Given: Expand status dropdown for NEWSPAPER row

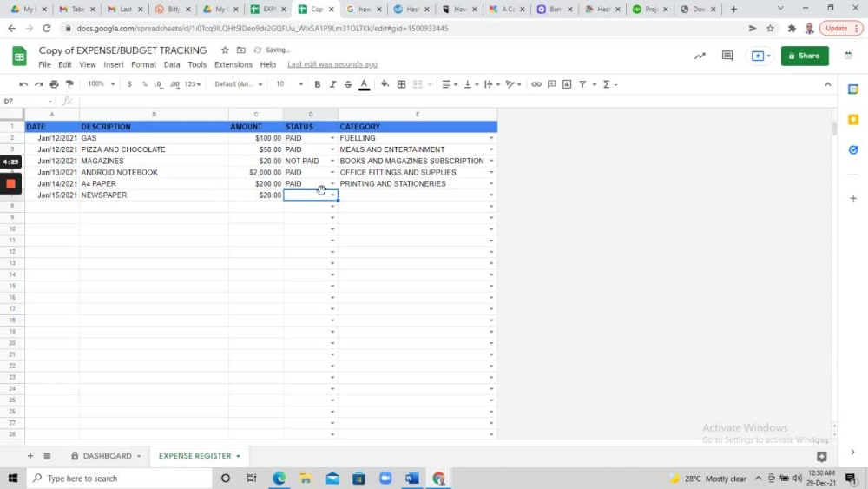Looking at the screenshot, I should [x=332, y=195].
